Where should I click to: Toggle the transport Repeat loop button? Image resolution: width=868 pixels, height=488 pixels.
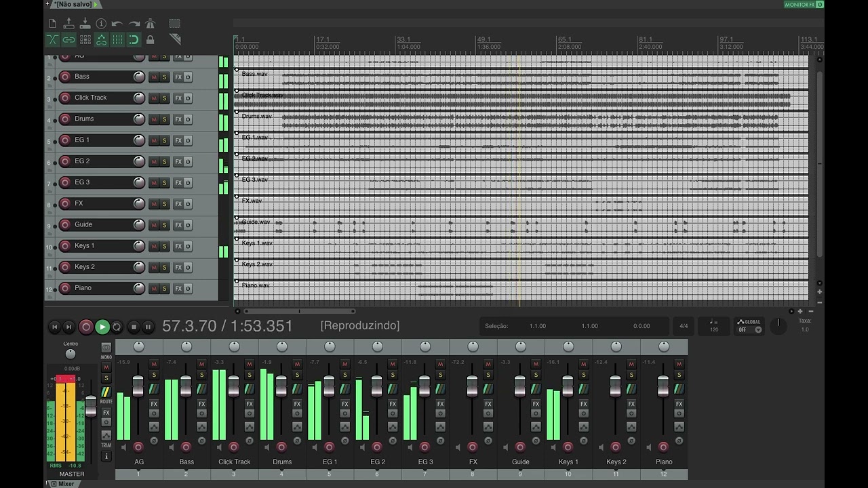(x=117, y=327)
